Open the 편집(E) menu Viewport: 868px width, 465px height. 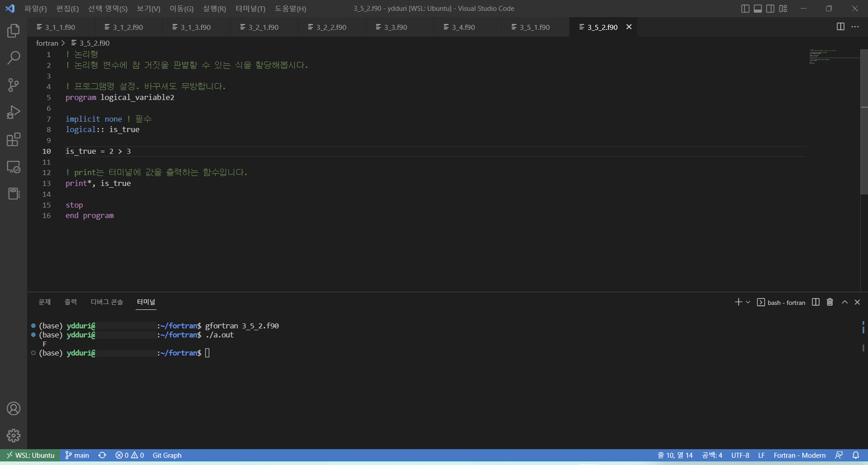(68, 9)
